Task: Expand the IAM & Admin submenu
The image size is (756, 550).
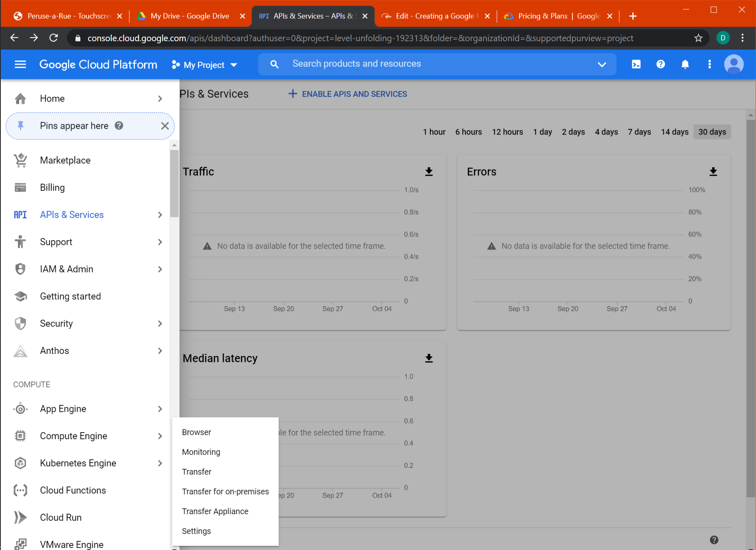Action: [160, 269]
